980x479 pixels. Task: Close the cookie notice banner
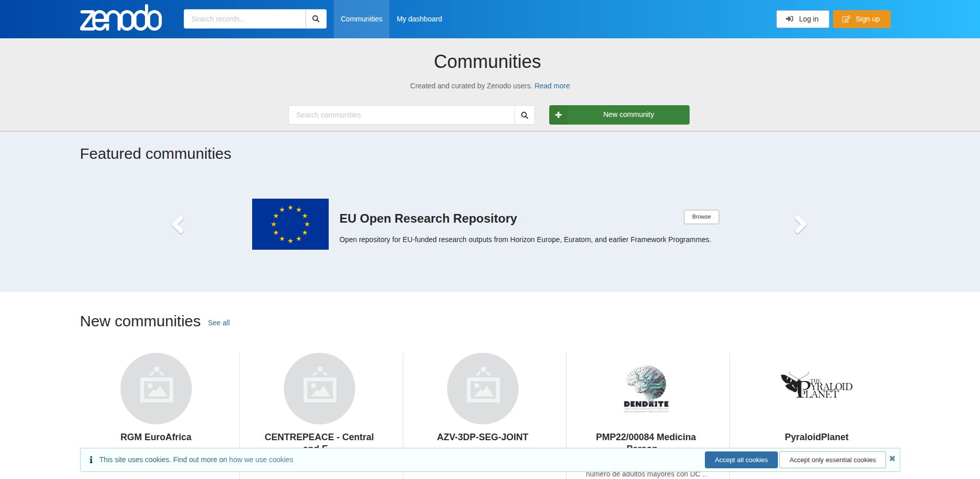892,459
